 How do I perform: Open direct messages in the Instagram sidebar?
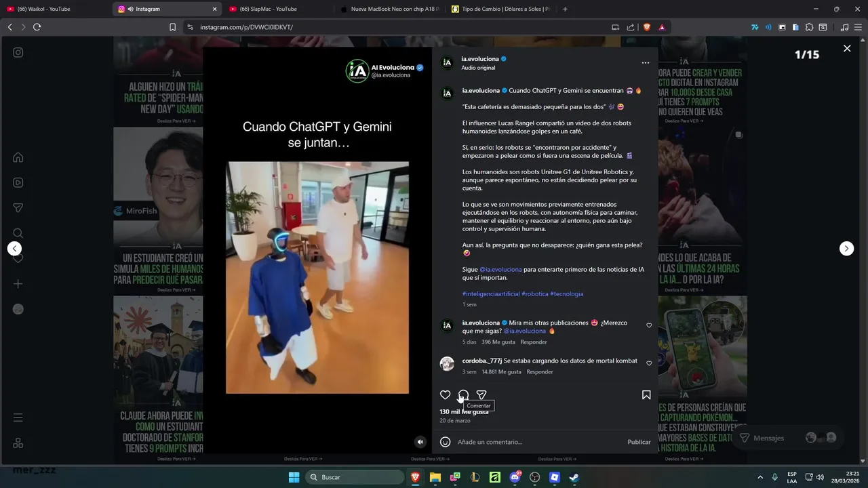pyautogui.click(x=18, y=208)
